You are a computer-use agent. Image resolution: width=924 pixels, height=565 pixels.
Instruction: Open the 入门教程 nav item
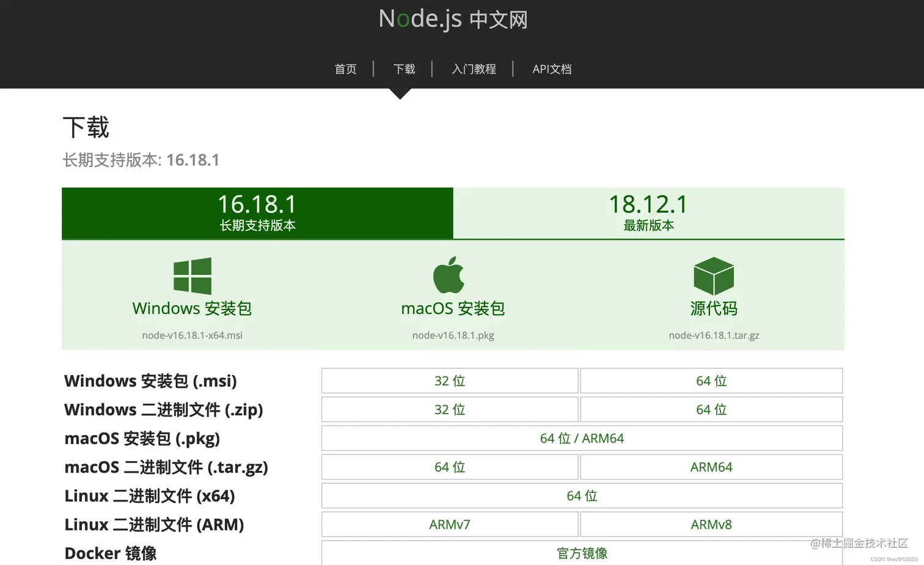click(x=474, y=69)
